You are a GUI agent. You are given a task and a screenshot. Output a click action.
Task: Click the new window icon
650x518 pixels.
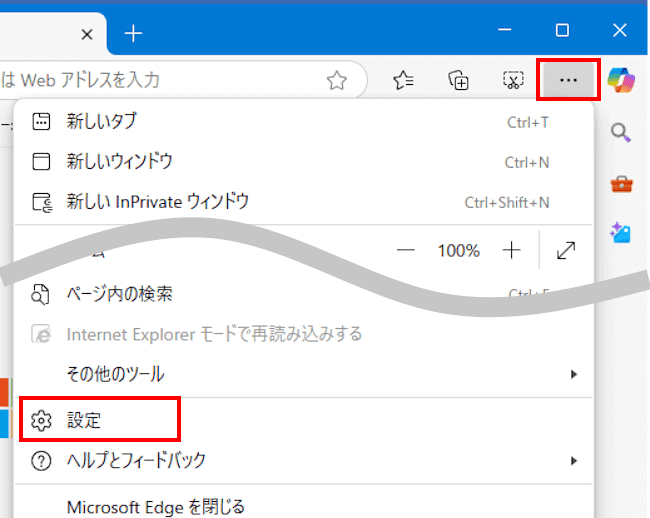[x=41, y=162]
